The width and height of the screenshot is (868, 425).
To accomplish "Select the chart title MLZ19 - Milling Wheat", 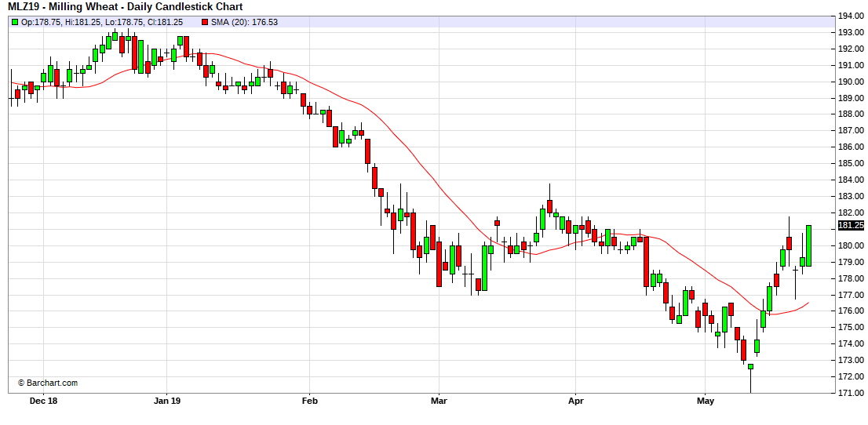I will (126, 7).
